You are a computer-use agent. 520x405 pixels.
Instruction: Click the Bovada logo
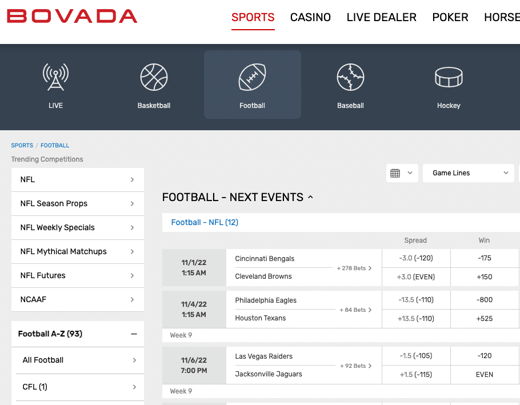point(72,16)
